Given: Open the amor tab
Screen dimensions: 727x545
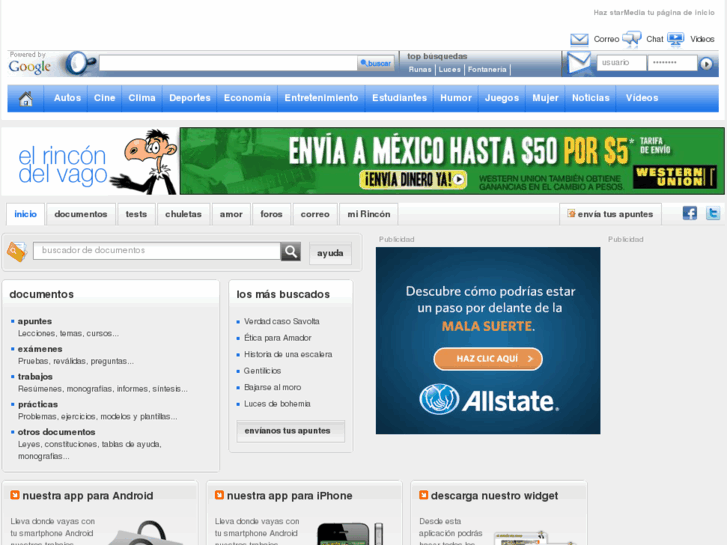Looking at the screenshot, I should pyautogui.click(x=231, y=214).
